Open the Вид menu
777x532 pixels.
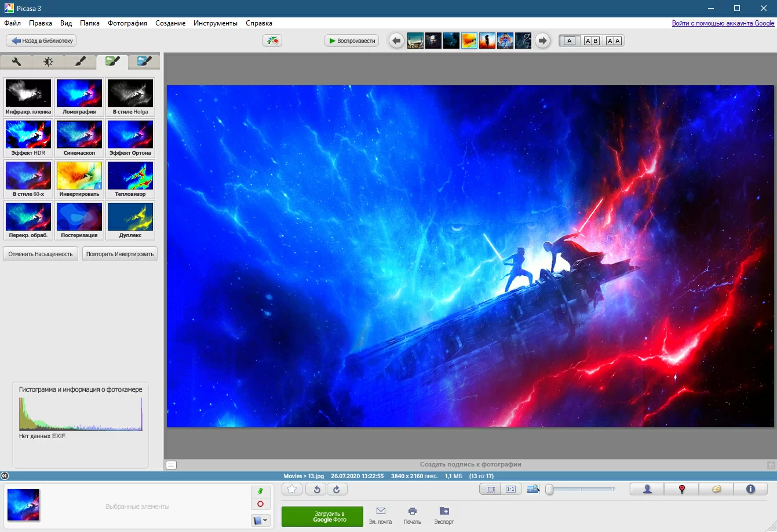coord(66,23)
